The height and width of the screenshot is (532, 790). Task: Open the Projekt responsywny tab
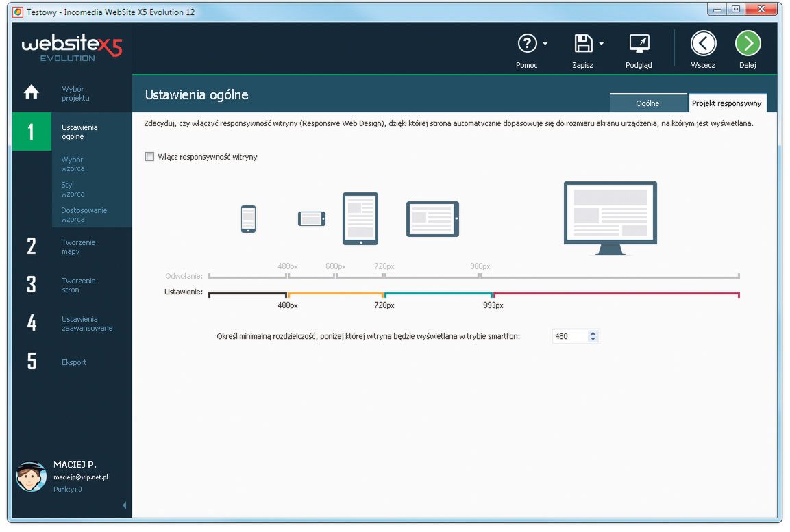point(726,103)
